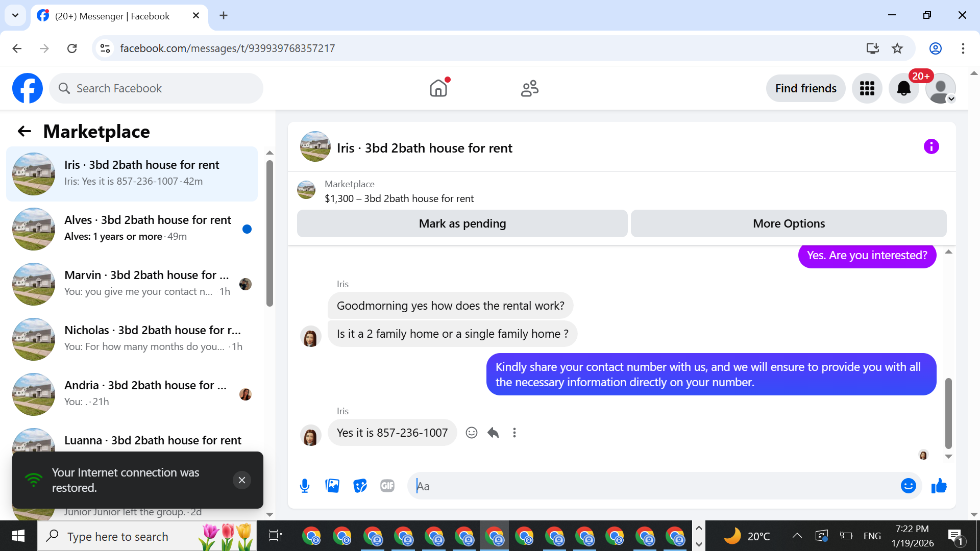Open Facebook notifications bell

(x=903, y=88)
